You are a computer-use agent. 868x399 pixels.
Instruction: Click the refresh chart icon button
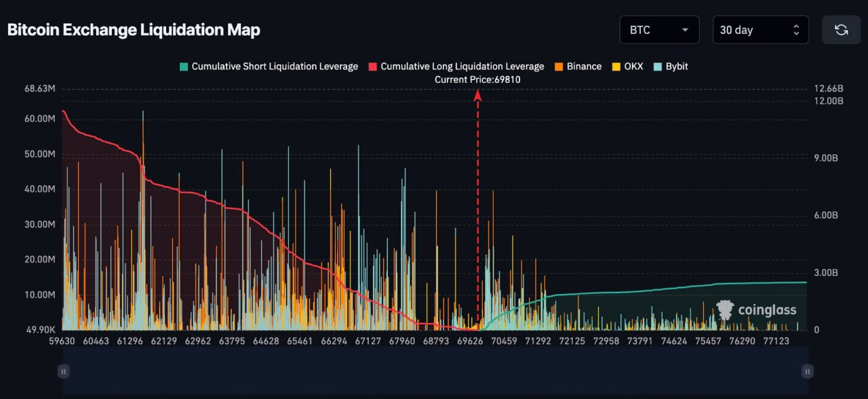(841, 30)
